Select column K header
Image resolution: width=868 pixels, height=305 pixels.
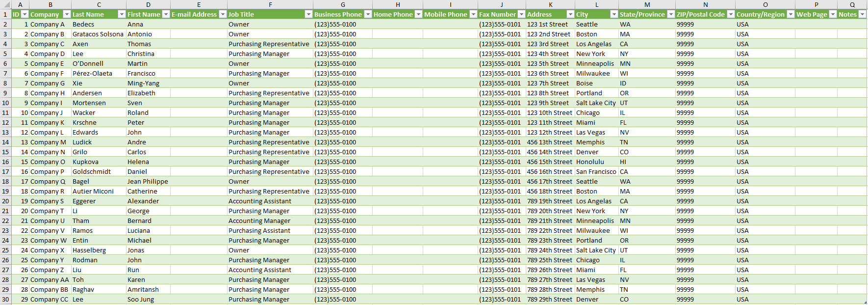pyautogui.click(x=551, y=4)
